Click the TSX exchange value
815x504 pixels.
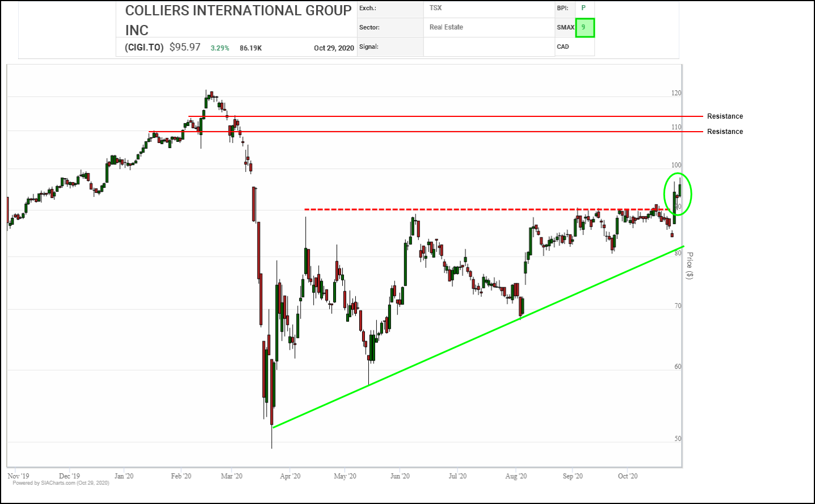pos(435,8)
